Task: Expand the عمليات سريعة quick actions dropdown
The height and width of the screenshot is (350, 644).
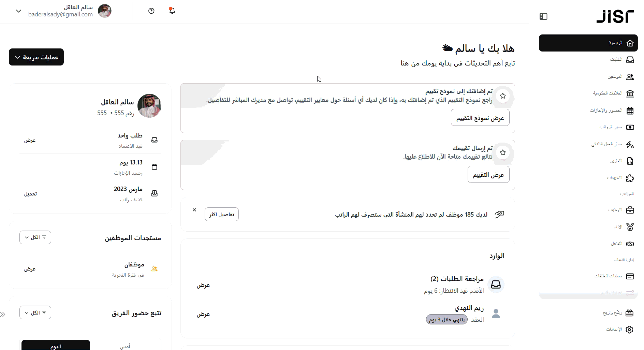Action: 36,57
